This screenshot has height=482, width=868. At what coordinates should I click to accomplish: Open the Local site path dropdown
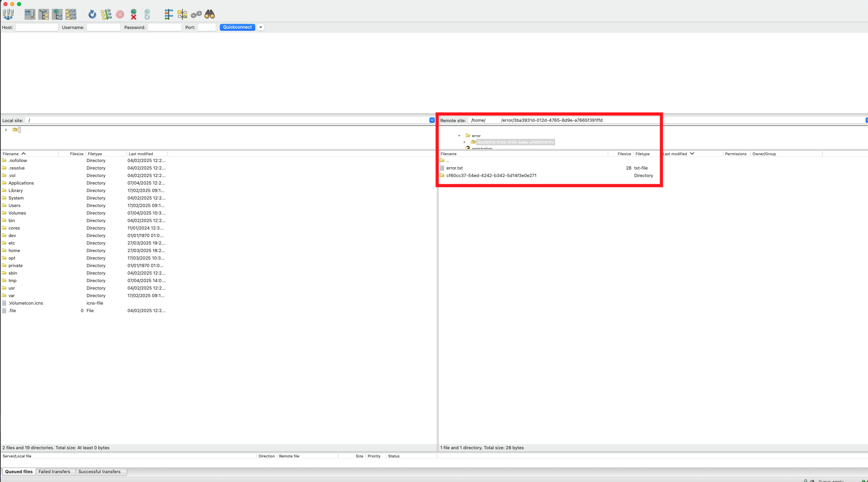pyautogui.click(x=432, y=120)
